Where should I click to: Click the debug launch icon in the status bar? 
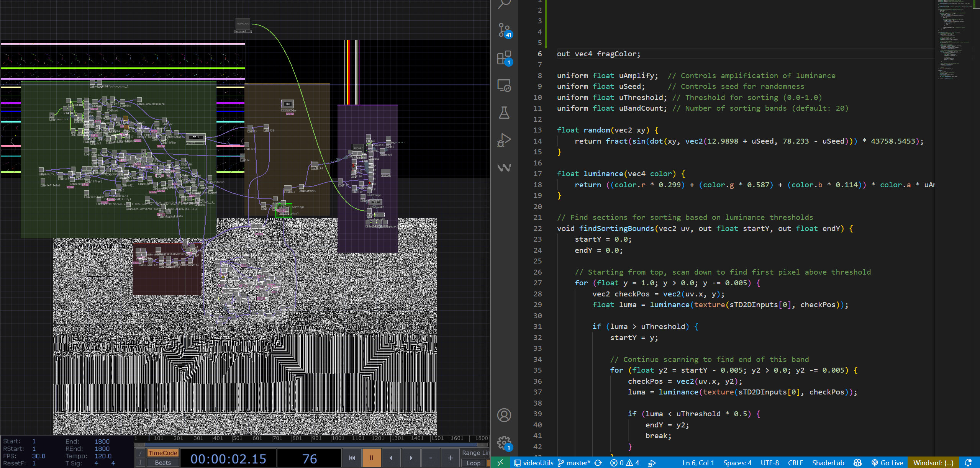tap(652, 463)
